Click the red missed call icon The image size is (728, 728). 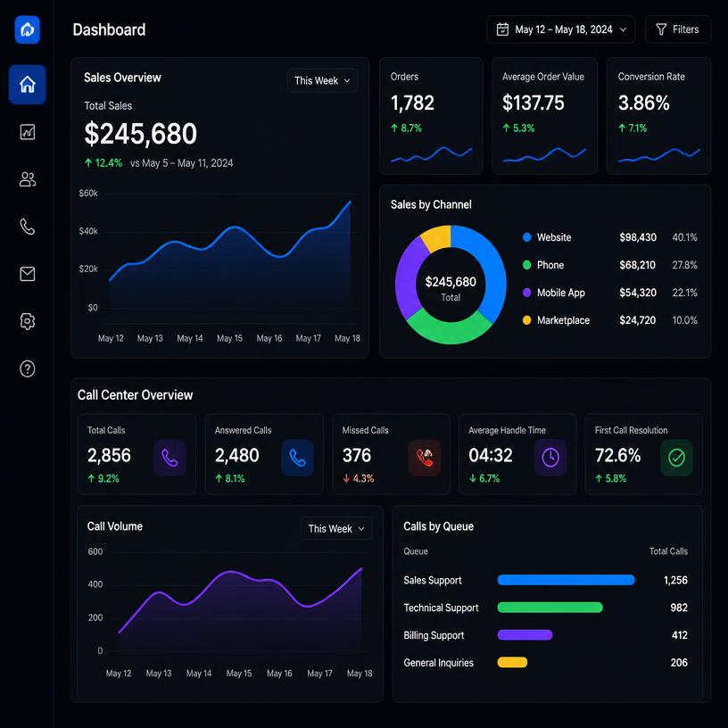click(x=425, y=458)
